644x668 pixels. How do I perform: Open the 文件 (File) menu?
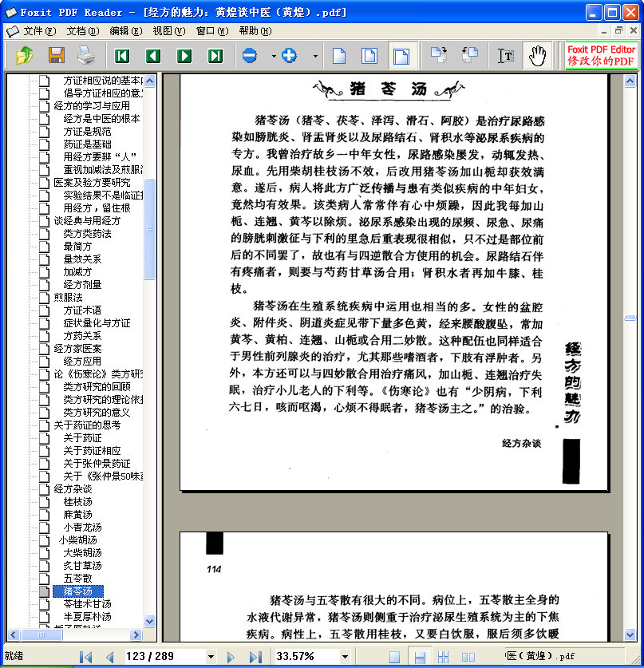38,31
